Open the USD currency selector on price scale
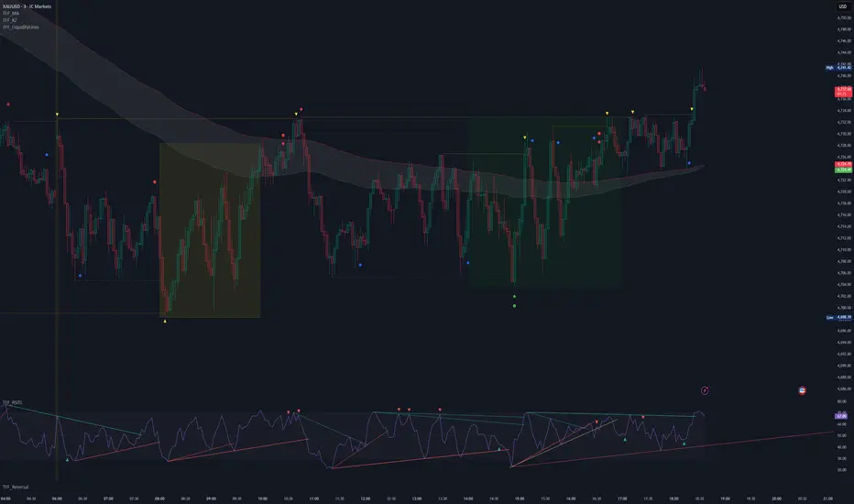Image resolution: width=854 pixels, height=504 pixels. [x=843, y=6]
